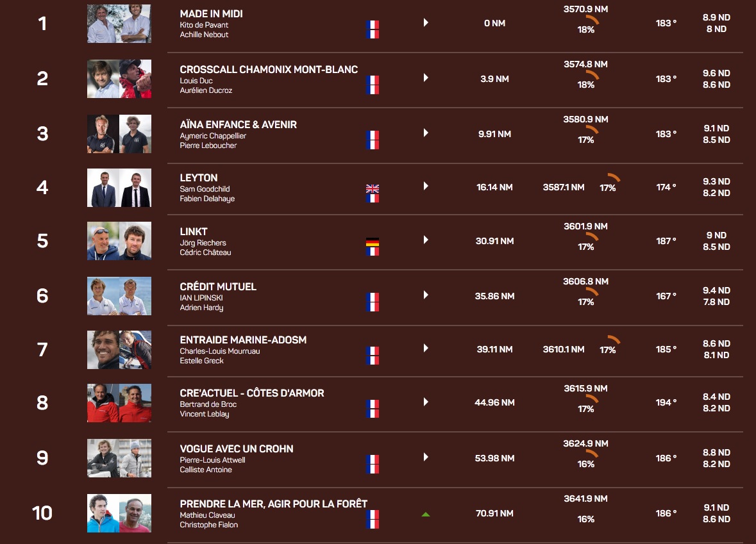Click the French flag beside Made in Midi
This screenshot has height=544, width=756.
pyautogui.click(x=372, y=29)
